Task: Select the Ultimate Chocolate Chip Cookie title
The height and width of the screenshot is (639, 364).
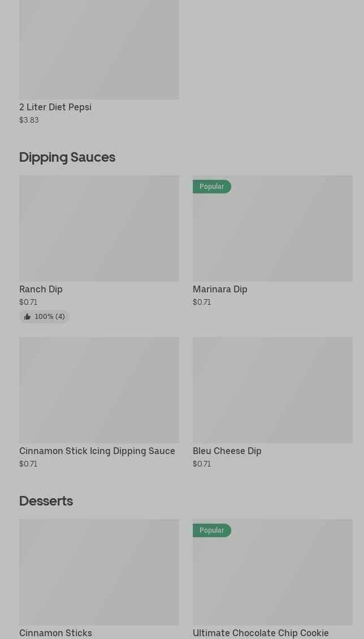Action: [261, 633]
